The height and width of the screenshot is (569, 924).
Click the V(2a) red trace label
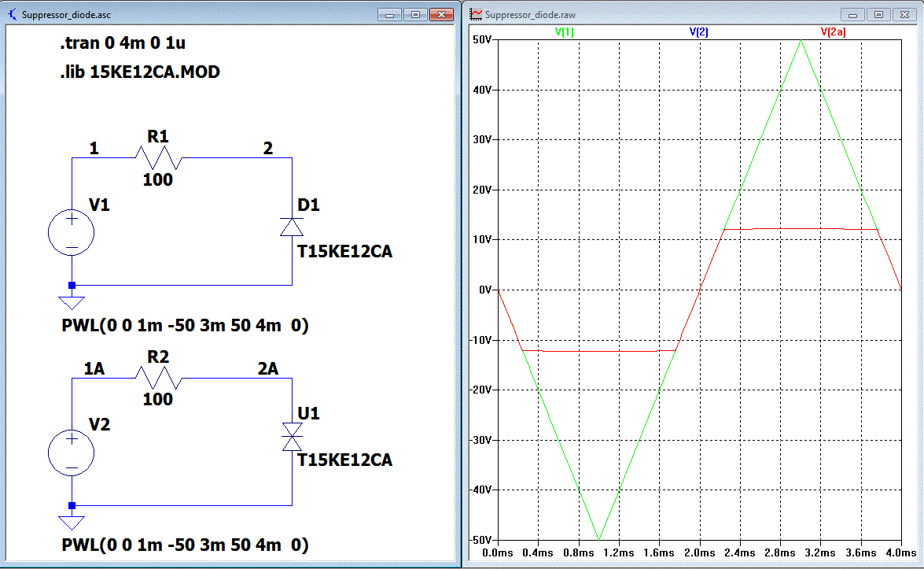[833, 31]
